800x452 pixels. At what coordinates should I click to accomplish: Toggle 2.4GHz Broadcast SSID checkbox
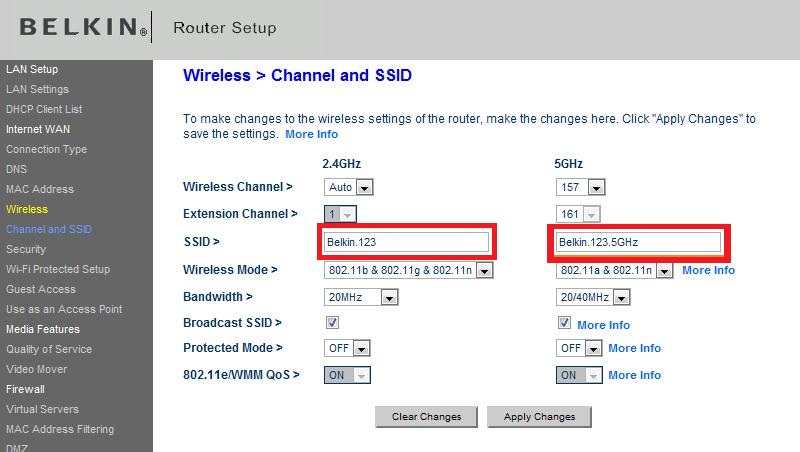click(333, 323)
